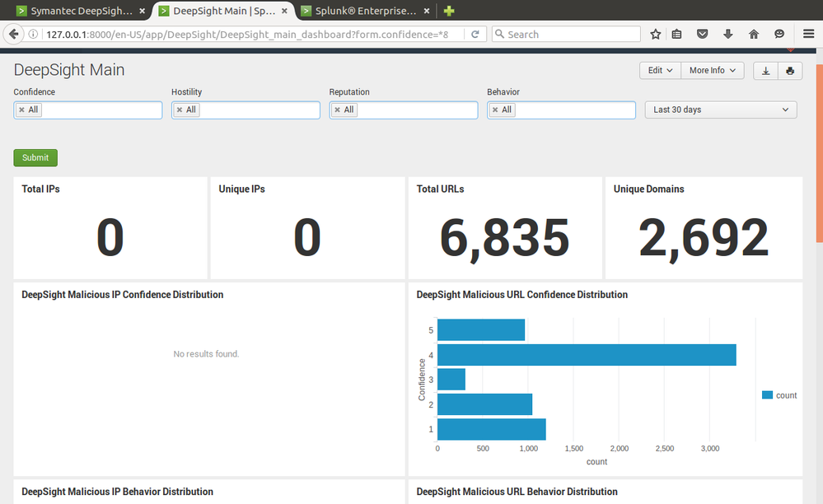Click the page vertical scrollbar thumb
823x504 pixels.
[820, 153]
